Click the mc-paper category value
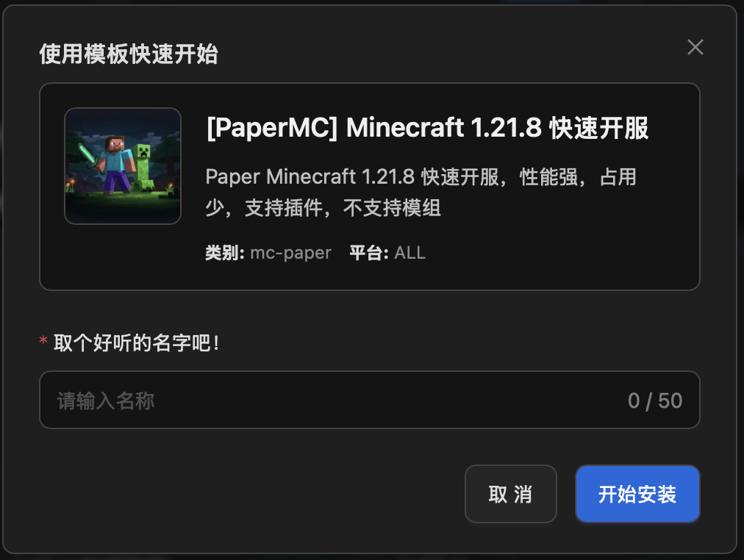744x560 pixels. click(290, 253)
